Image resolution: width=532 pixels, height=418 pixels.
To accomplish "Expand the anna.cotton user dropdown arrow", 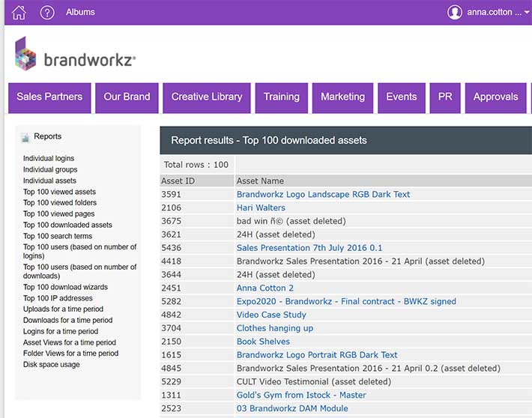I will pos(527,12).
